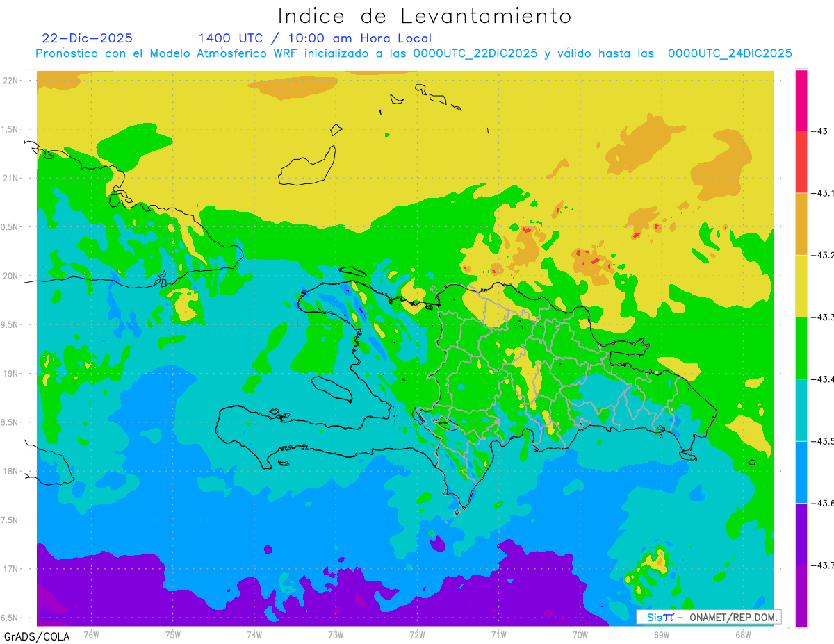Select the orange legend swatch above -43.2
The width and height of the screenshot is (834, 644).
[801, 224]
